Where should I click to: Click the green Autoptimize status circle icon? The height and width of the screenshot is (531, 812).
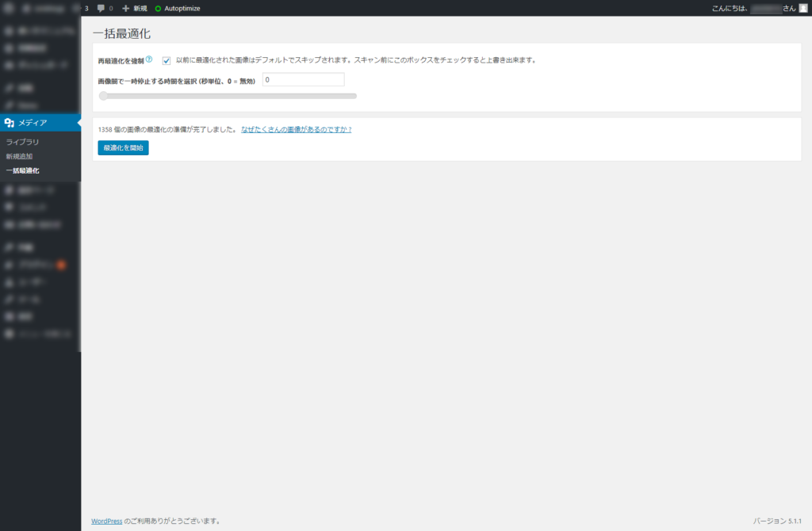[x=158, y=8]
